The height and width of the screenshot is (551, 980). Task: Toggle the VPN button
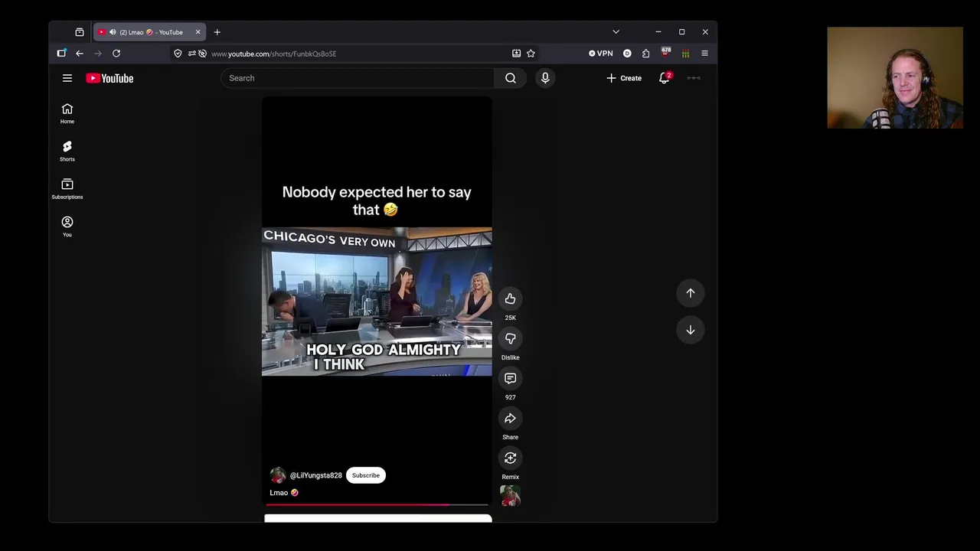click(x=601, y=54)
